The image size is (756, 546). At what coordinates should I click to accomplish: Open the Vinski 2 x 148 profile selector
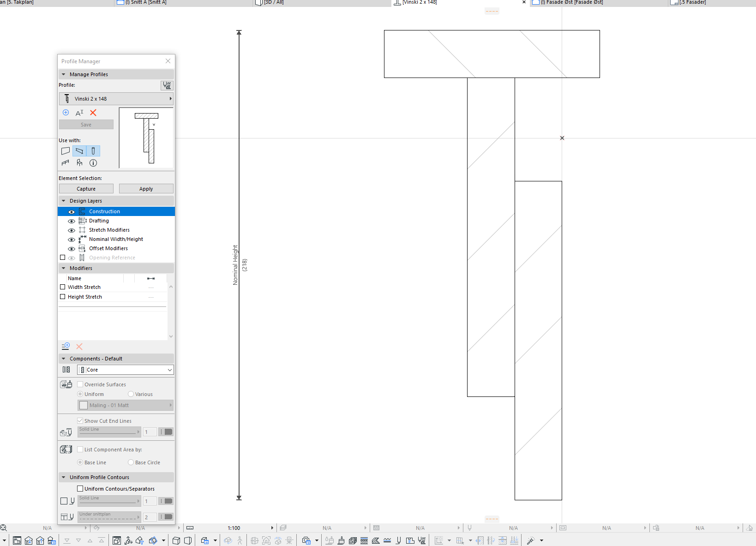[116, 99]
